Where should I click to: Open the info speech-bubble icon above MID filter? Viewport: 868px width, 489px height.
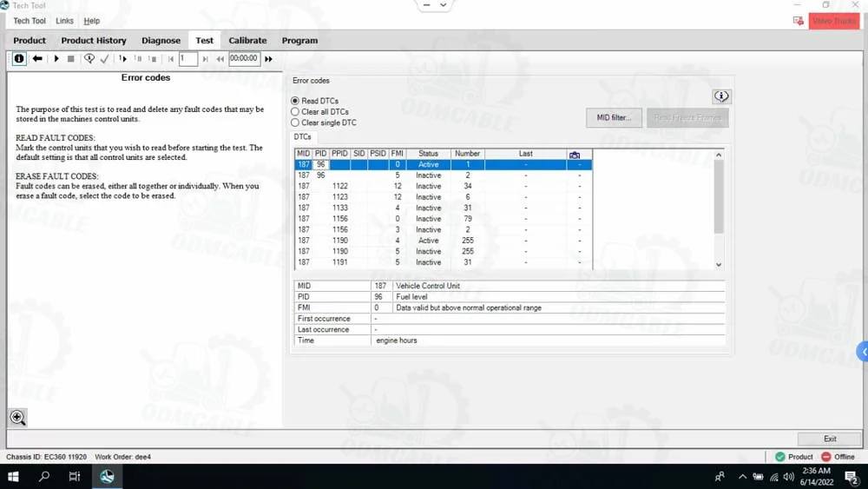[720, 96]
